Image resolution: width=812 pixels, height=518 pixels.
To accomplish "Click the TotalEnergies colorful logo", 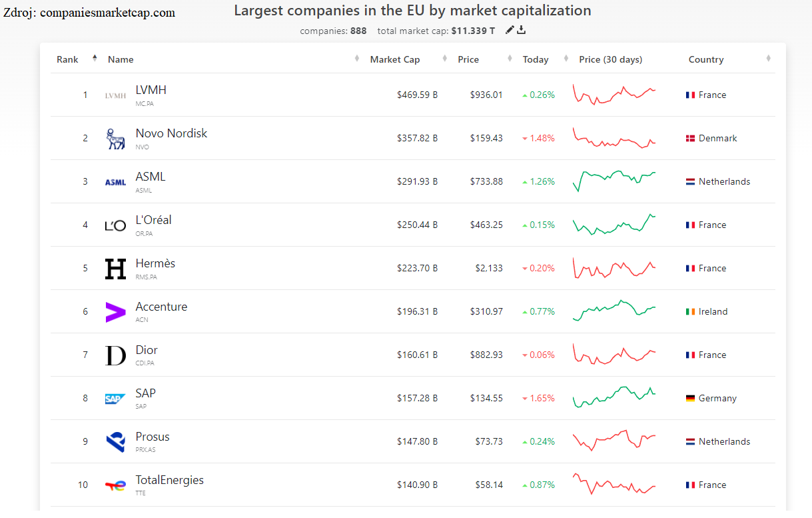I will [115, 485].
